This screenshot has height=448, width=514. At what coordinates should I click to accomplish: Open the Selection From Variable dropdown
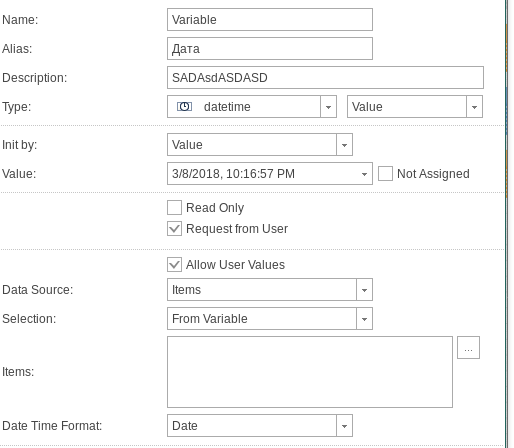364,319
